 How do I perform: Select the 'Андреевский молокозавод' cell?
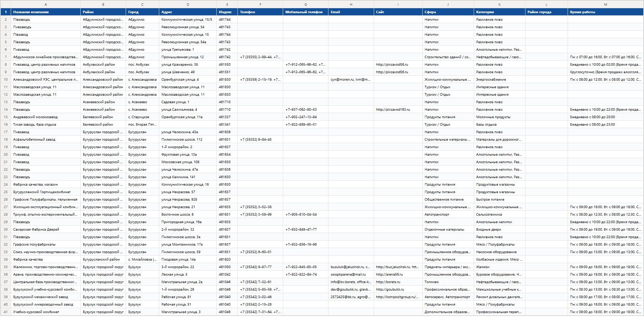[46, 117]
